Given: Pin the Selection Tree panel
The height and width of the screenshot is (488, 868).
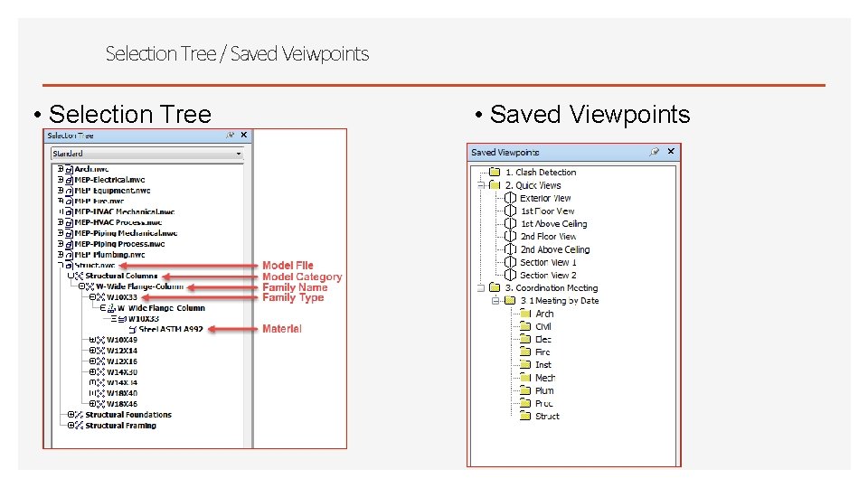Looking at the screenshot, I should tap(231, 135).
